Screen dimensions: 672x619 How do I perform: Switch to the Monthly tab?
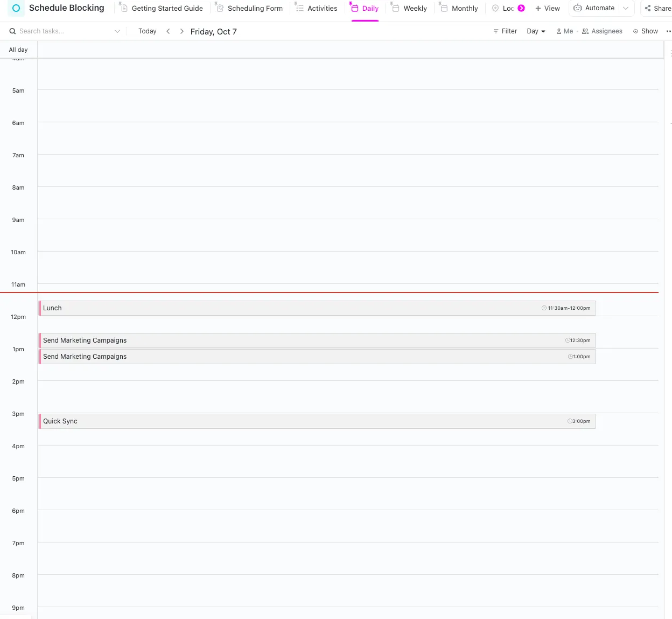coord(459,8)
